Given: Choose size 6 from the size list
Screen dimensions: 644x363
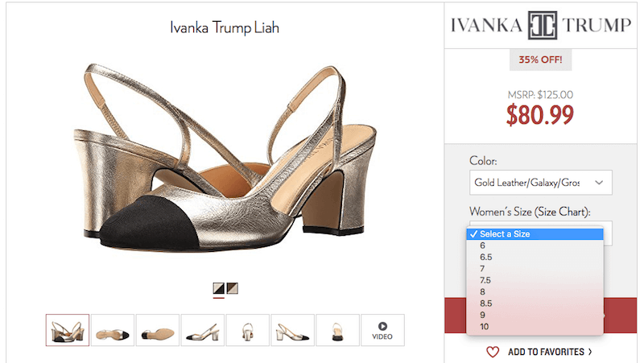Looking at the screenshot, I should [535, 245].
